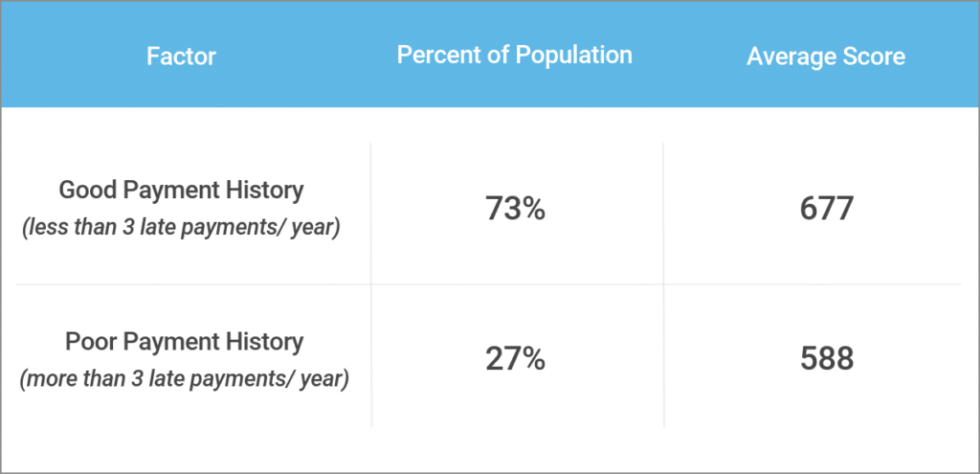
Task: Click the less than 3 late payments note
Action: tap(181, 231)
